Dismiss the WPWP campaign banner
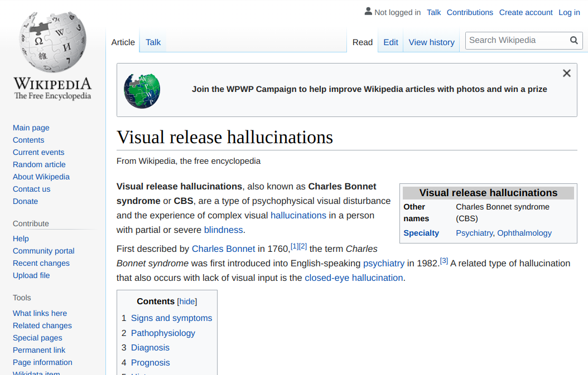The height and width of the screenshot is (375, 588). coord(567,73)
